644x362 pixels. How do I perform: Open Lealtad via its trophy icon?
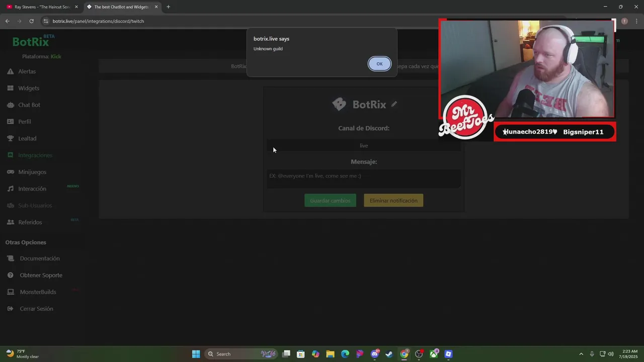(10, 138)
